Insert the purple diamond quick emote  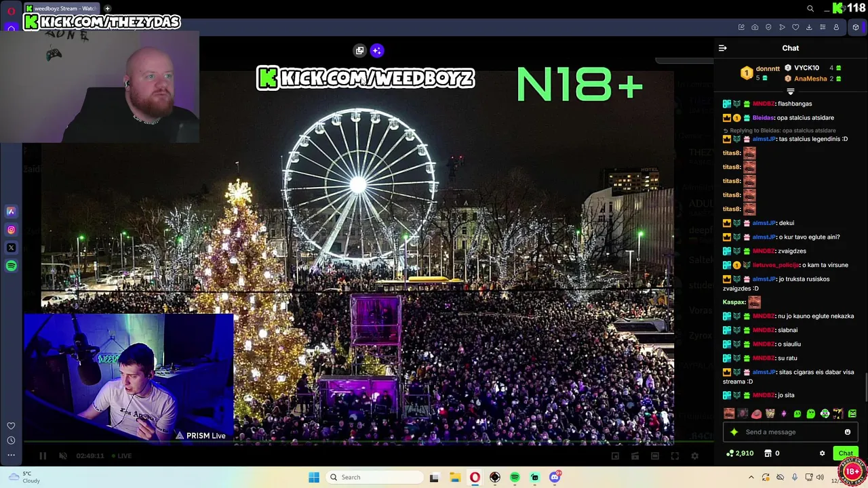tap(784, 413)
